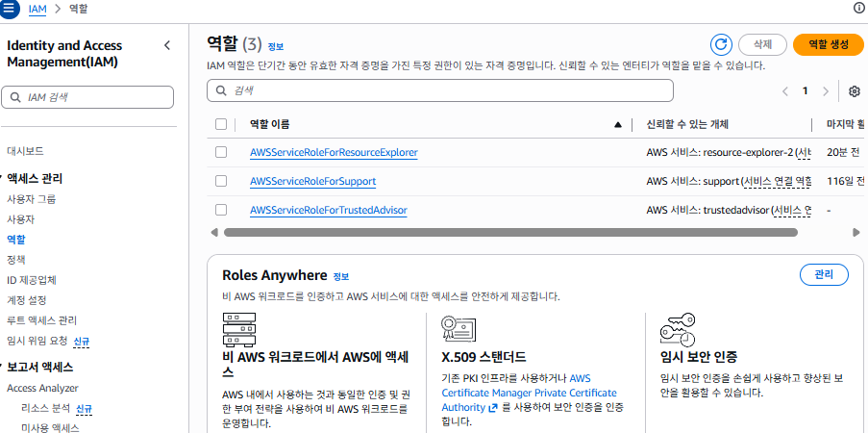Open Access Analyzer in the sidebar
The height and width of the screenshot is (433, 868).
pos(42,388)
